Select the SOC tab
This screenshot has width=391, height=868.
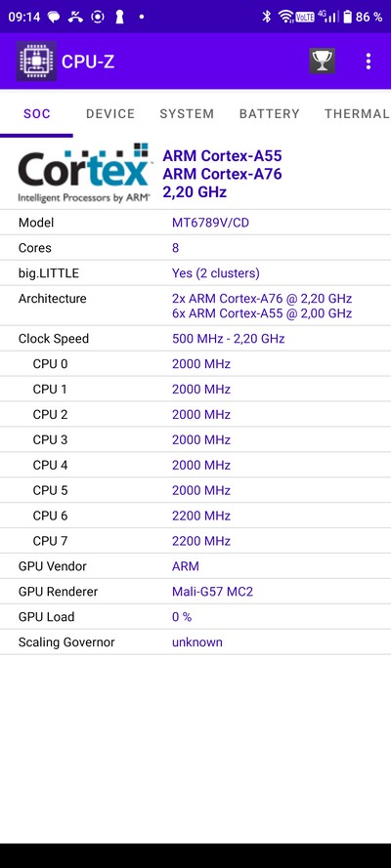36,114
